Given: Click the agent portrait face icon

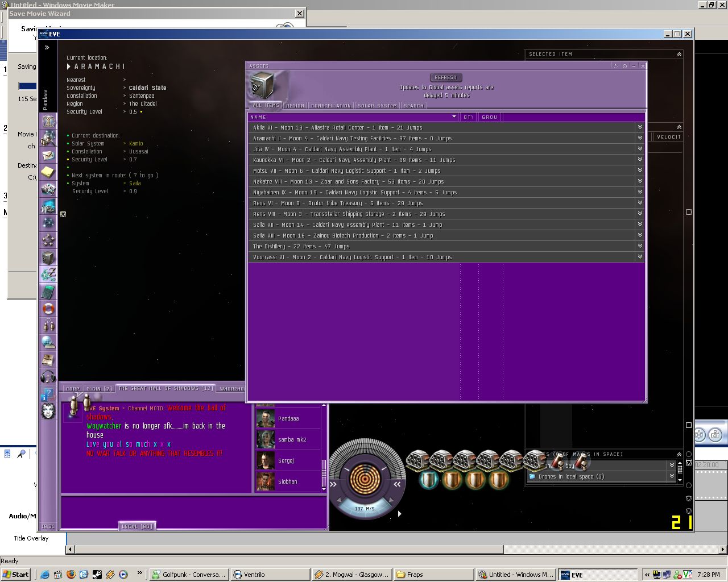Looking at the screenshot, I should pyautogui.click(x=48, y=411).
